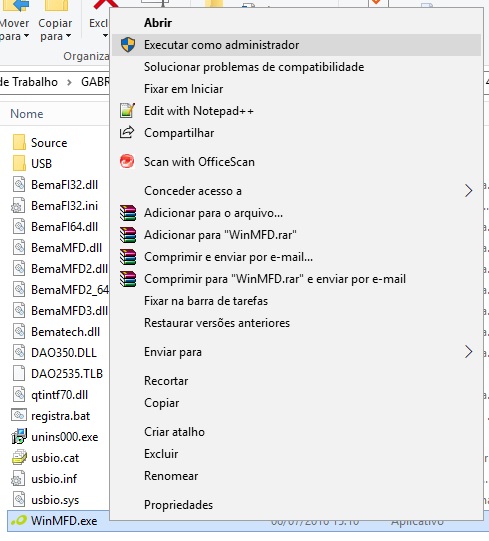The image size is (489, 541).
Task: Click the BemaMFD.dll file icon
Action: click(x=19, y=247)
